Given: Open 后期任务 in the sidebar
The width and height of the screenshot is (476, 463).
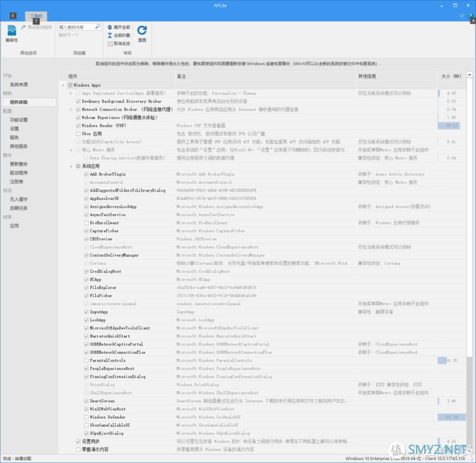Looking at the screenshot, I should 19,208.
